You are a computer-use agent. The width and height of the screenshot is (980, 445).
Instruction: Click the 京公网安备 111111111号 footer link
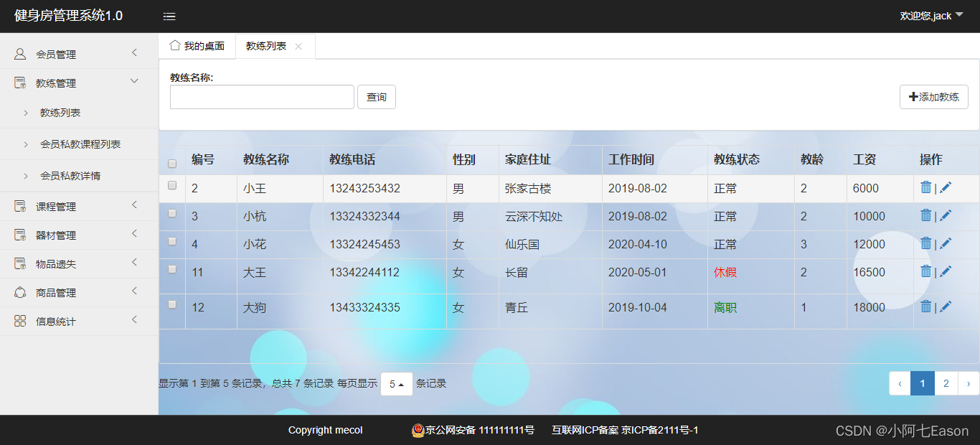pyautogui.click(x=479, y=430)
